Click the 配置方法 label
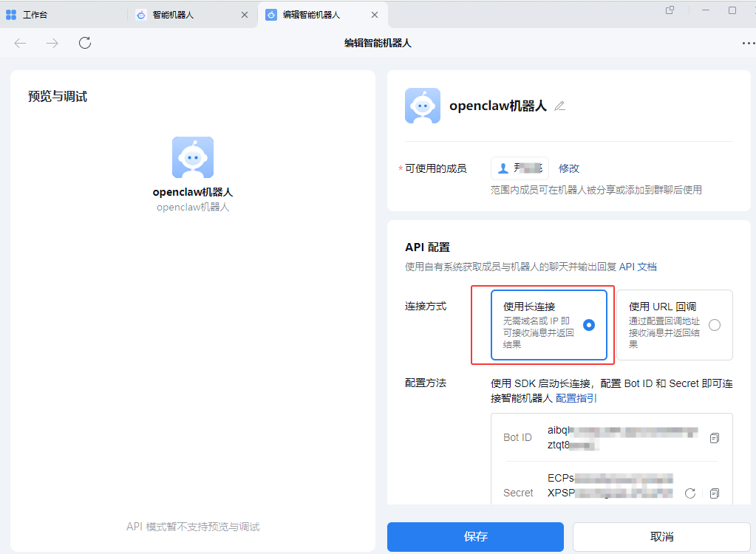The width and height of the screenshot is (756, 554). [426, 383]
